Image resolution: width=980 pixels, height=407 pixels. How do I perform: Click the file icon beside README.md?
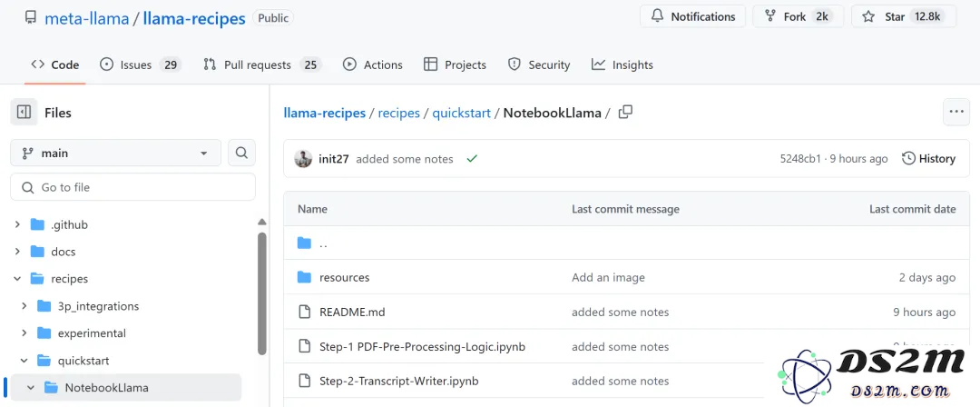click(304, 312)
